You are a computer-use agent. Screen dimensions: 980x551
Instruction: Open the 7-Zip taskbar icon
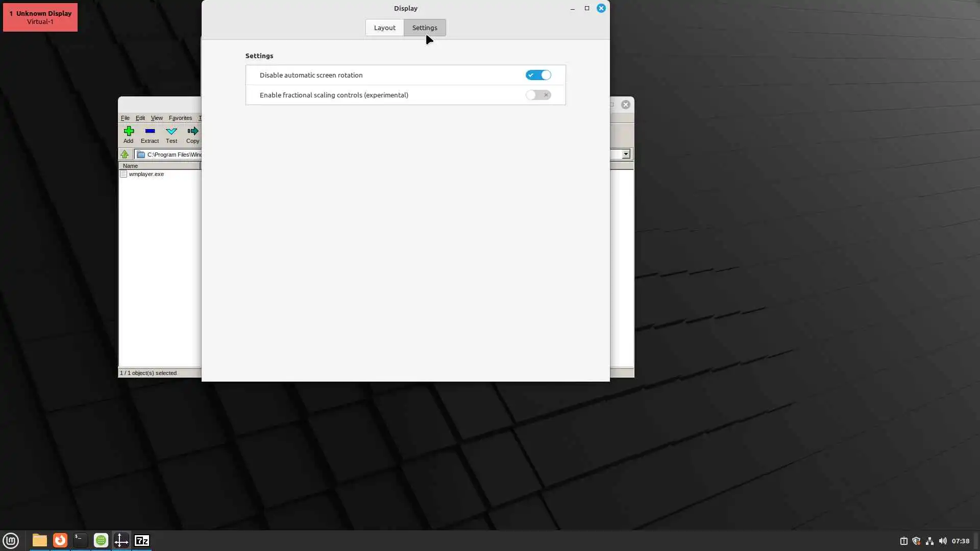[141, 540]
